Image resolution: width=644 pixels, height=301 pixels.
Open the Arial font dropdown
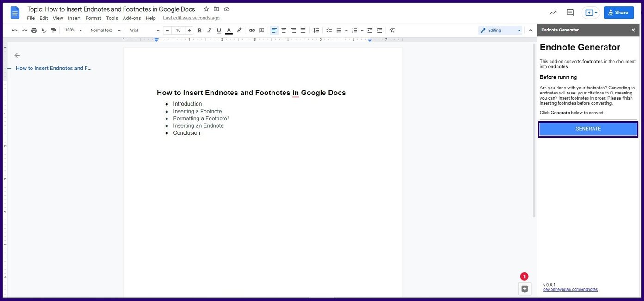click(x=144, y=31)
